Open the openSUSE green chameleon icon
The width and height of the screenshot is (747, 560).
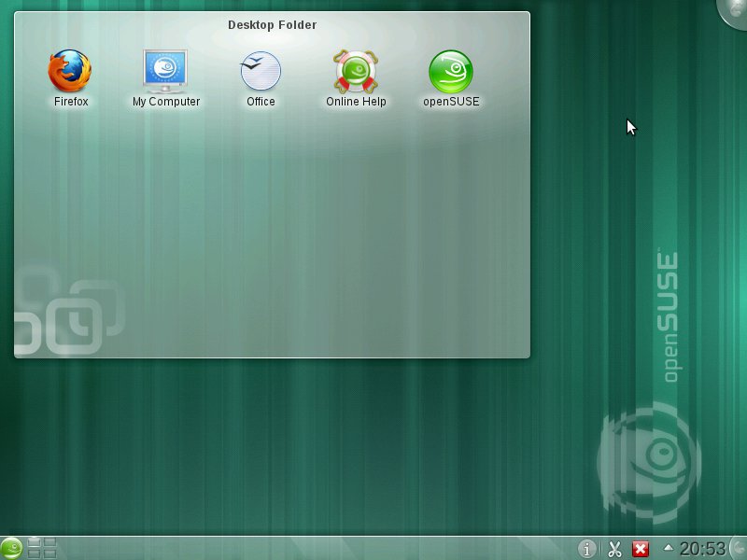[451, 72]
